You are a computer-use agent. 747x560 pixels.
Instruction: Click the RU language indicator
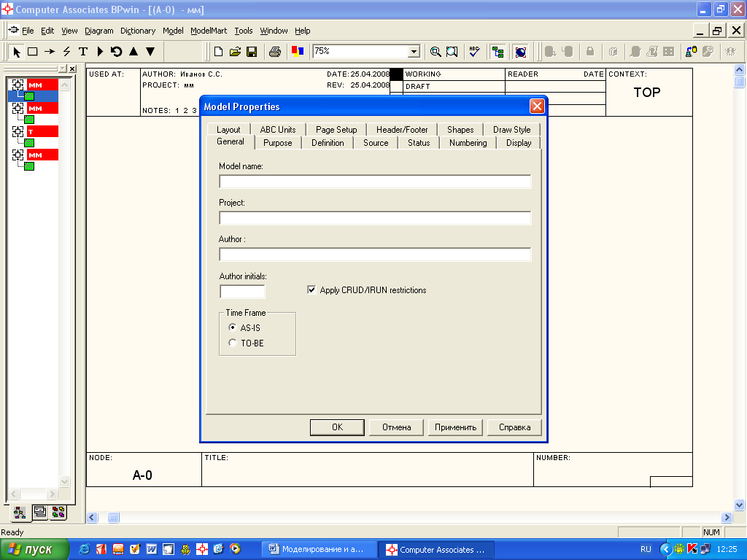[x=646, y=549]
